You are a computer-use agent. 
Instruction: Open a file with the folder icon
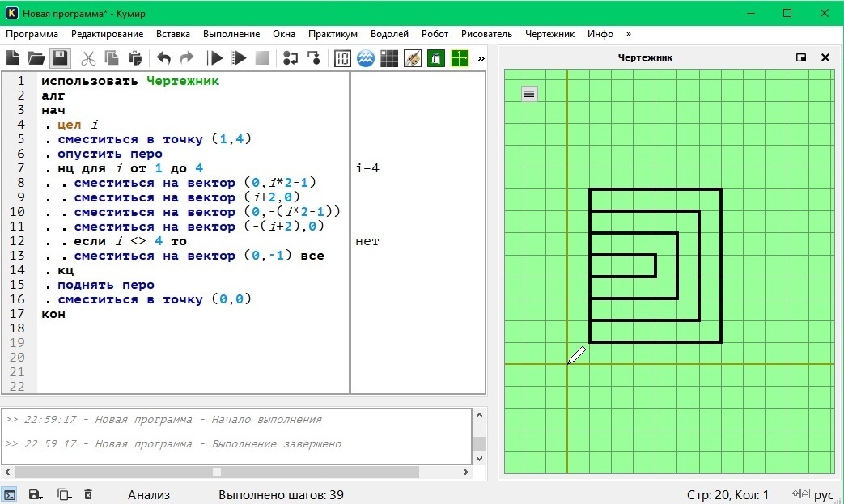(36, 58)
